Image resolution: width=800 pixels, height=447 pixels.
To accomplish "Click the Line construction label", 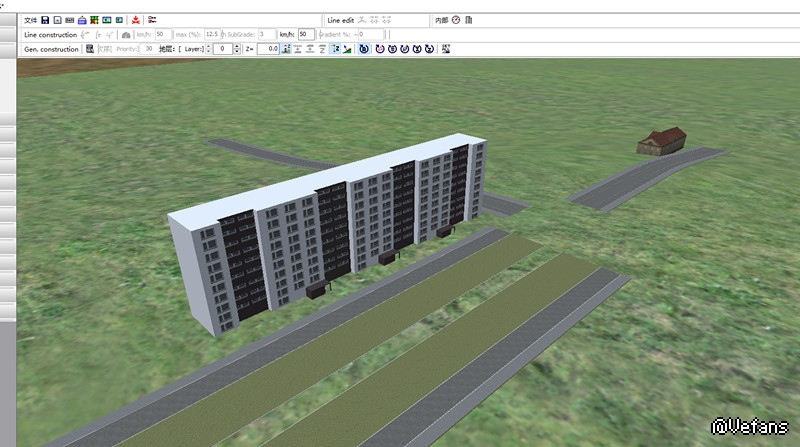I will tap(50, 34).
